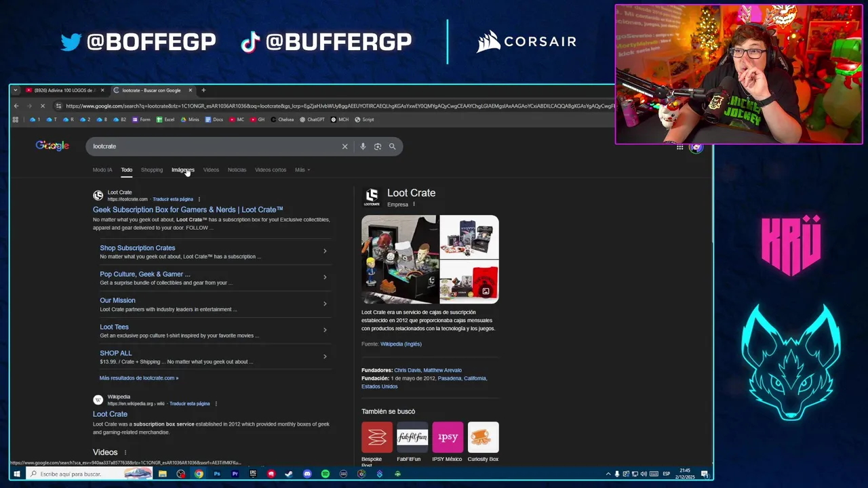Open Matthew Arevalo founder link
The height and width of the screenshot is (488, 868).
pyautogui.click(x=443, y=370)
